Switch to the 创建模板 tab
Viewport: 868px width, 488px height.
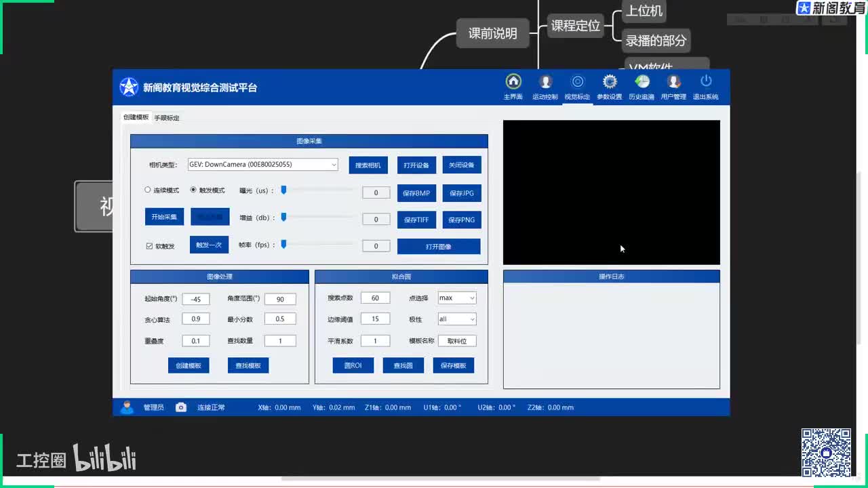tap(136, 117)
